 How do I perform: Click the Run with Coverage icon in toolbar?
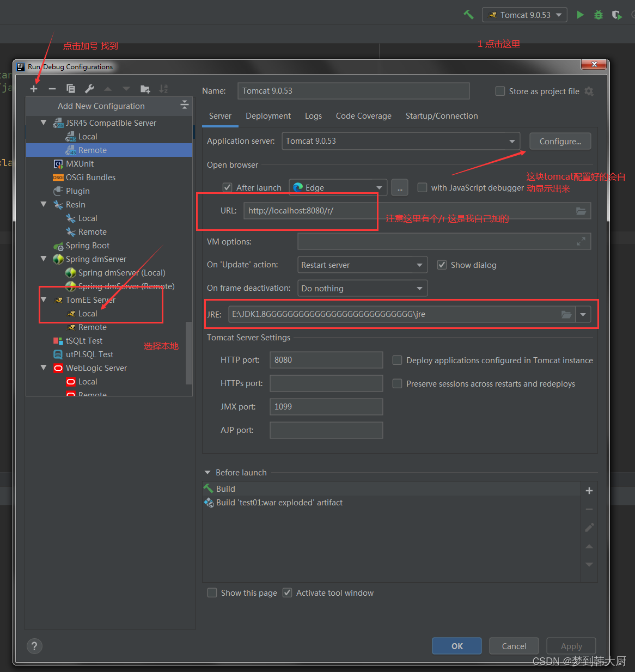point(616,15)
